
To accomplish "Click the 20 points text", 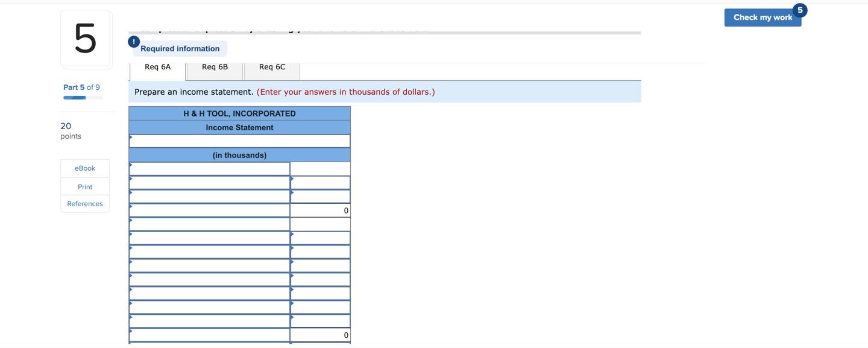I will [71, 130].
